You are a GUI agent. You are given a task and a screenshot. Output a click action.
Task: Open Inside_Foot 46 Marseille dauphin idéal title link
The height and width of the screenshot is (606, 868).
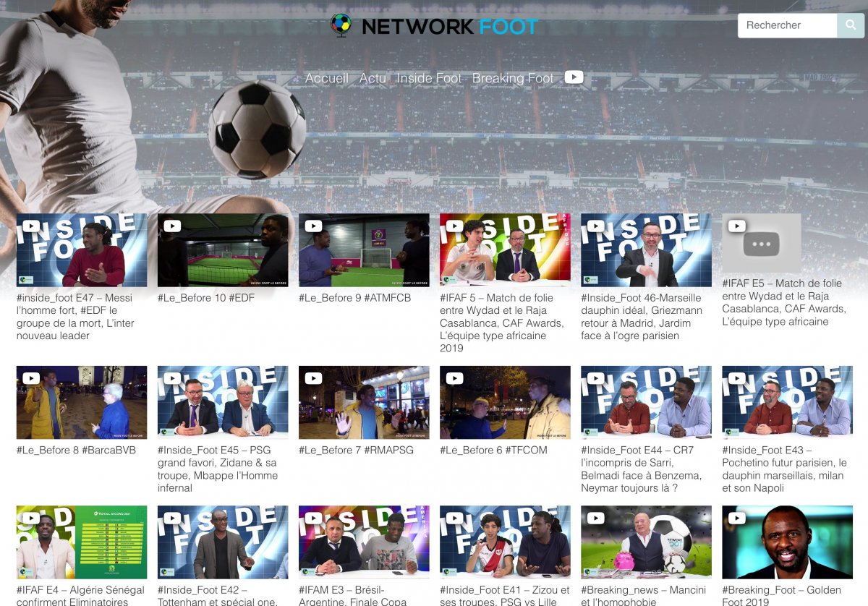(x=641, y=317)
